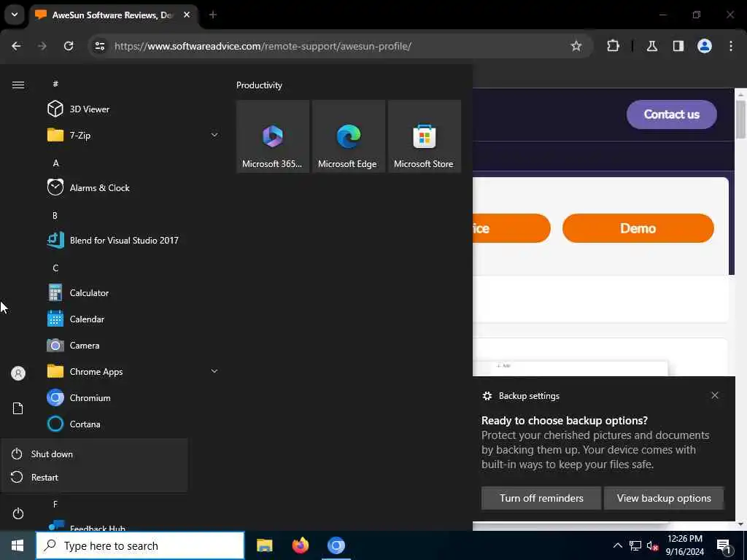Screen dimensions: 747x560
Task: Click Turn off reminders button
Action: [541, 498]
